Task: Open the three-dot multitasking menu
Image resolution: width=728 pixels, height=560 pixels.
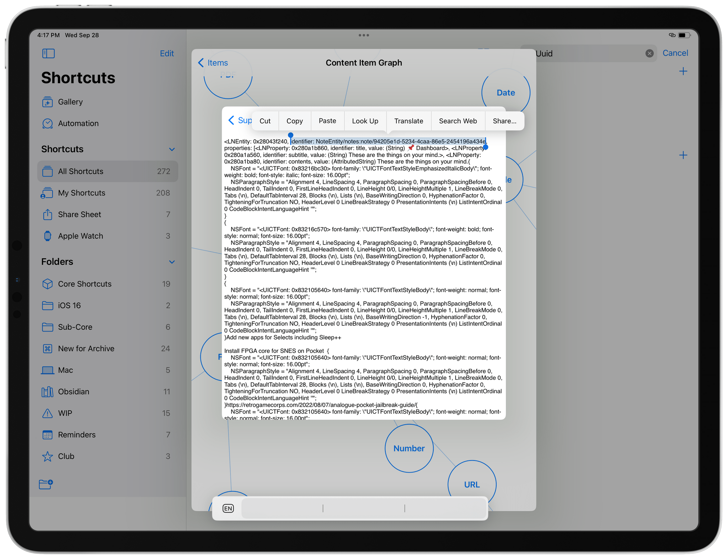Action: 364,35
